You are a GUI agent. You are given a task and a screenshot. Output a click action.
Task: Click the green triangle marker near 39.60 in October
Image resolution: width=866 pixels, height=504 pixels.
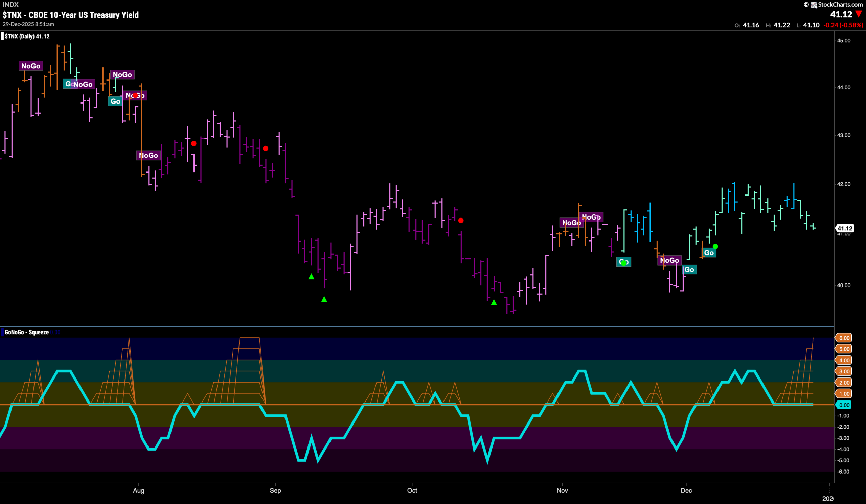(x=494, y=302)
